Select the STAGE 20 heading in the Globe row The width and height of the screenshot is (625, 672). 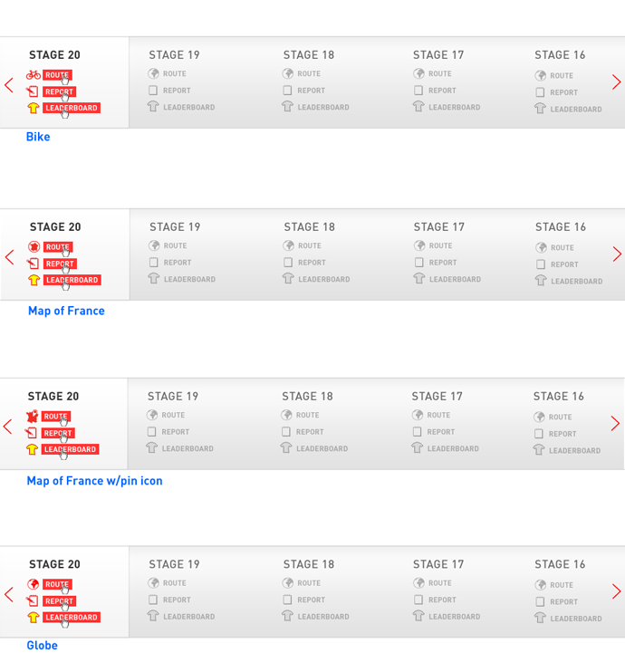click(54, 564)
